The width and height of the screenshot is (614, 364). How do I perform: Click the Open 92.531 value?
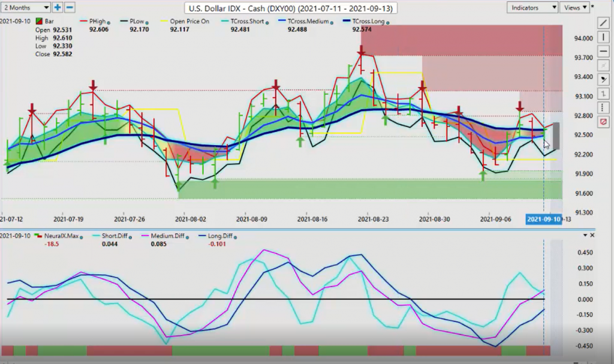point(62,30)
